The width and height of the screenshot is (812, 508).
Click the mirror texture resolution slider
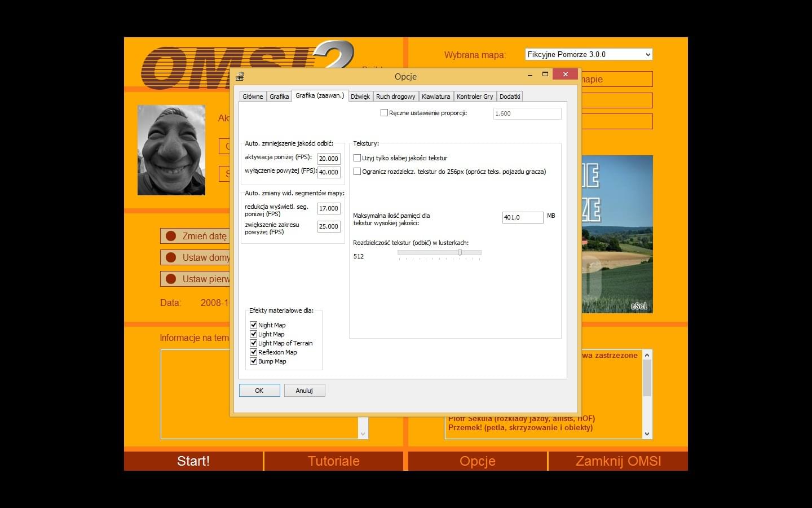tap(439, 253)
